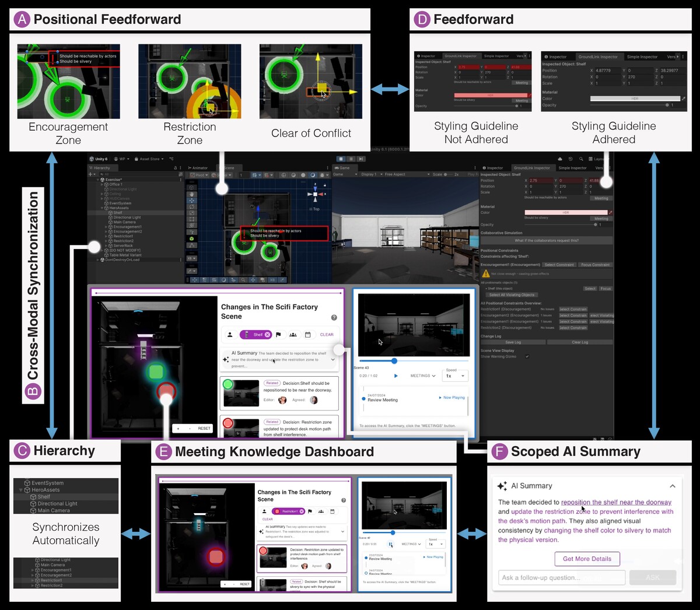Image resolution: width=700 pixels, height=610 pixels.
Task: Click the search magnifier in Unity's top-right bar
Action: 581,159
